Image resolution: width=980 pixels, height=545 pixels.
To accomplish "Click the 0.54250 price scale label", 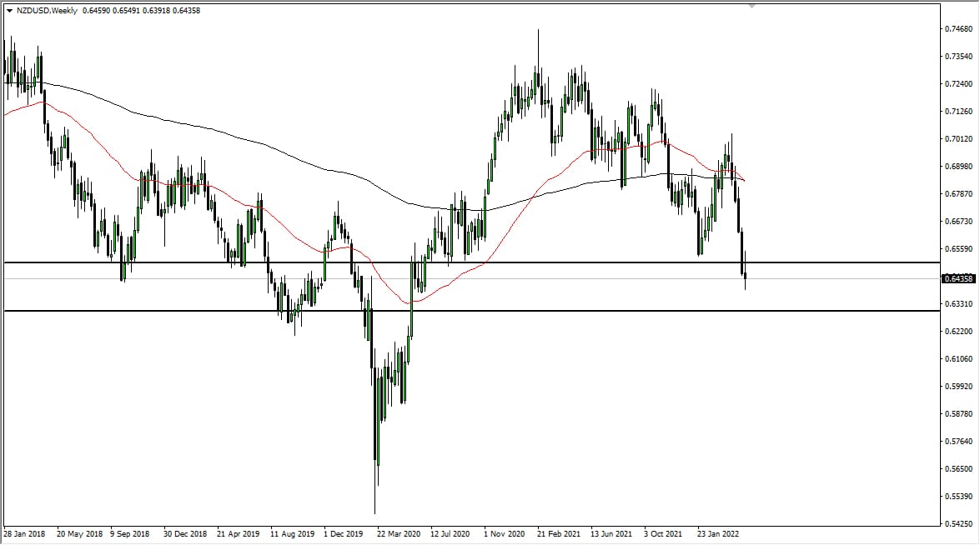I will point(957,524).
